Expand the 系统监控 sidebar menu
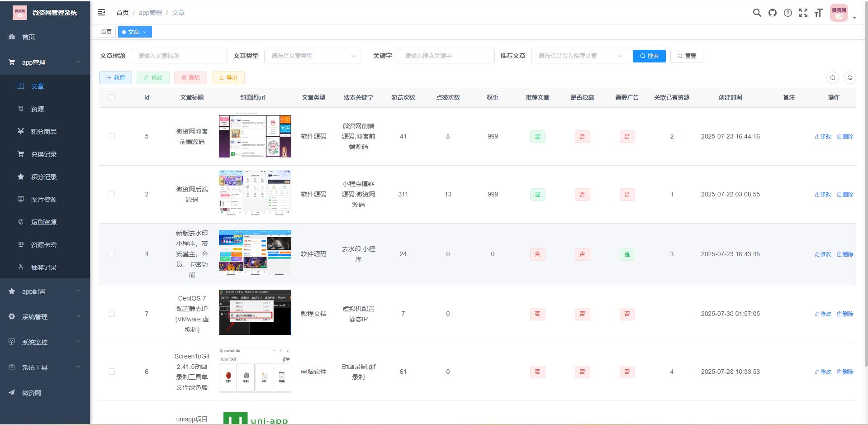 45,342
